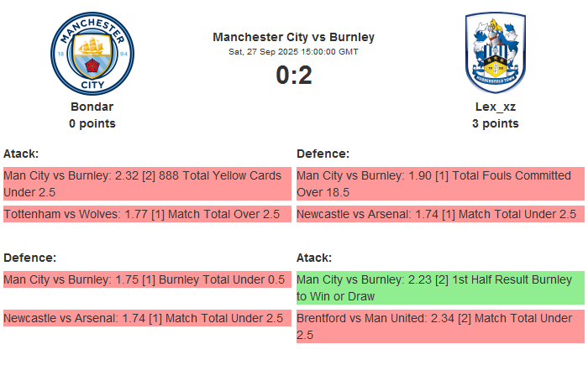Click the green 1st Half Result Burnley bet
Viewport: 588px width, 386px height.
pos(440,288)
